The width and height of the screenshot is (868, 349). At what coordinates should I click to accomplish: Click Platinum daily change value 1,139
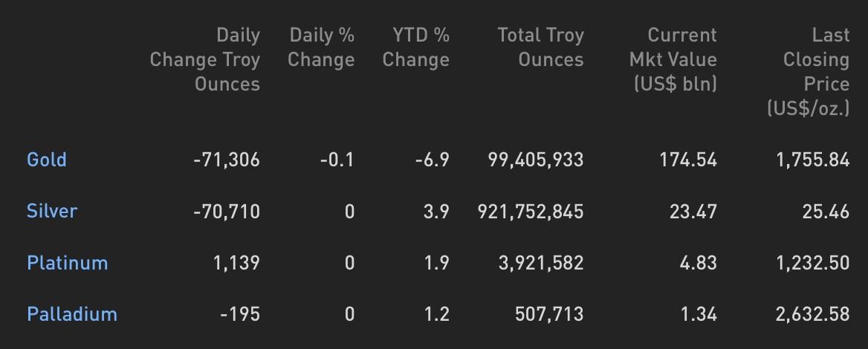(236, 263)
